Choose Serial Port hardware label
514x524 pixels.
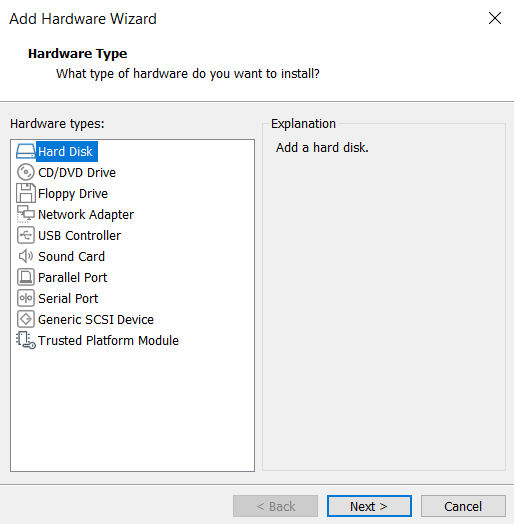tap(68, 298)
